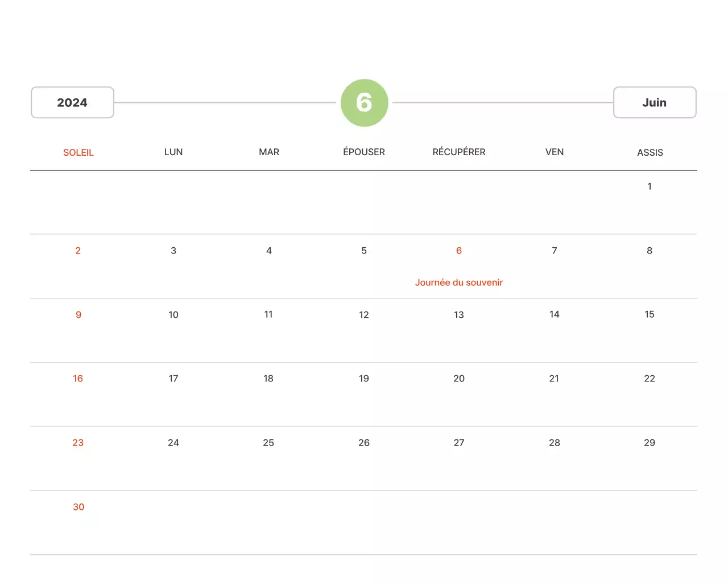Click the RÉCUPÉRER weekday header
The width and height of the screenshot is (728, 586).
[x=459, y=152]
